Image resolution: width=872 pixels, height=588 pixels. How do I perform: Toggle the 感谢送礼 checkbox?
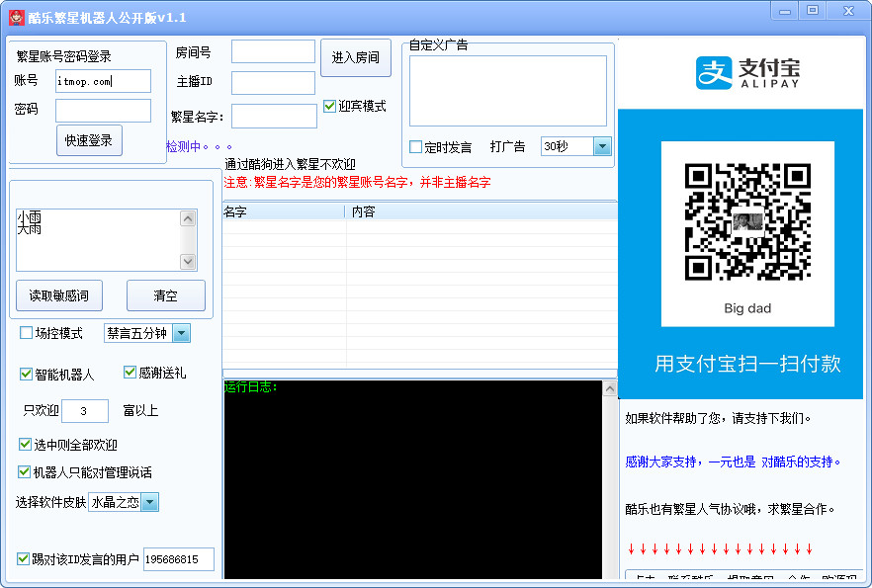pos(130,372)
